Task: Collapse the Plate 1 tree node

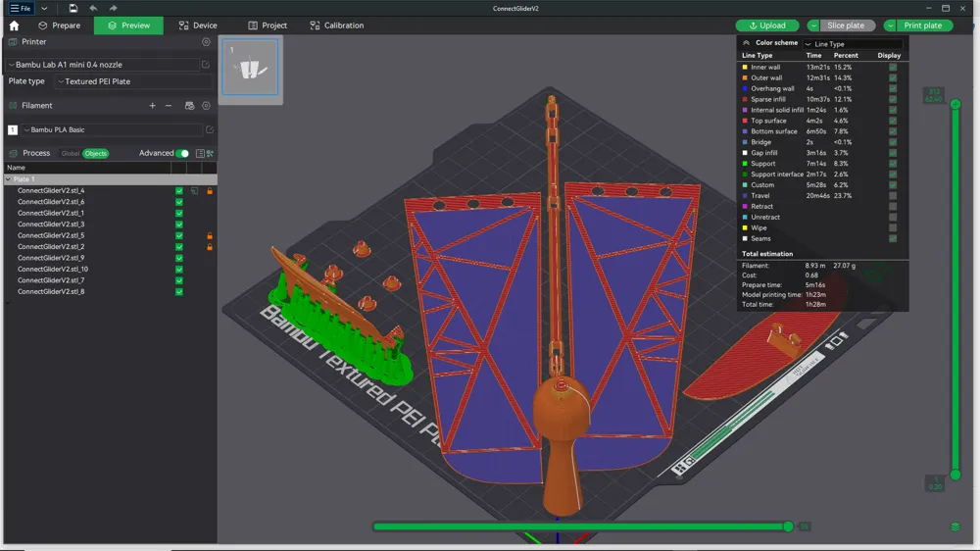Action: tap(8, 179)
